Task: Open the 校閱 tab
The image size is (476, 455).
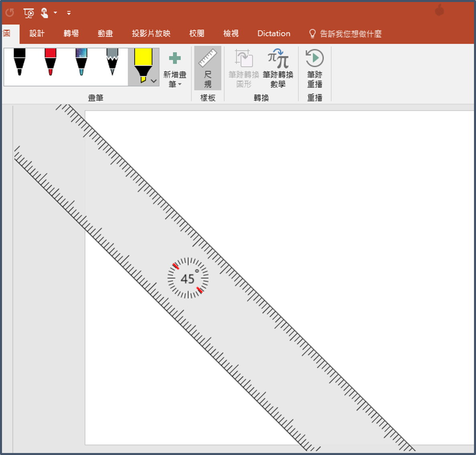Action: 197,33
